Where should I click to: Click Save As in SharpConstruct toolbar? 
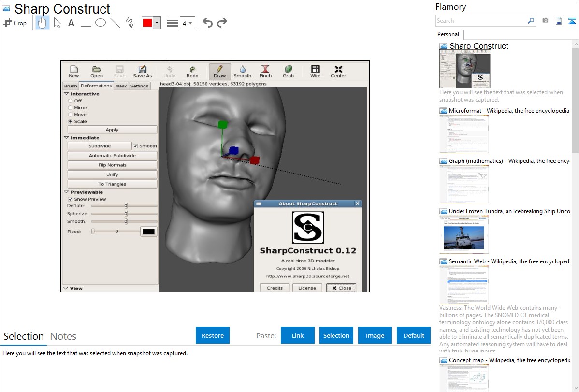coord(143,72)
